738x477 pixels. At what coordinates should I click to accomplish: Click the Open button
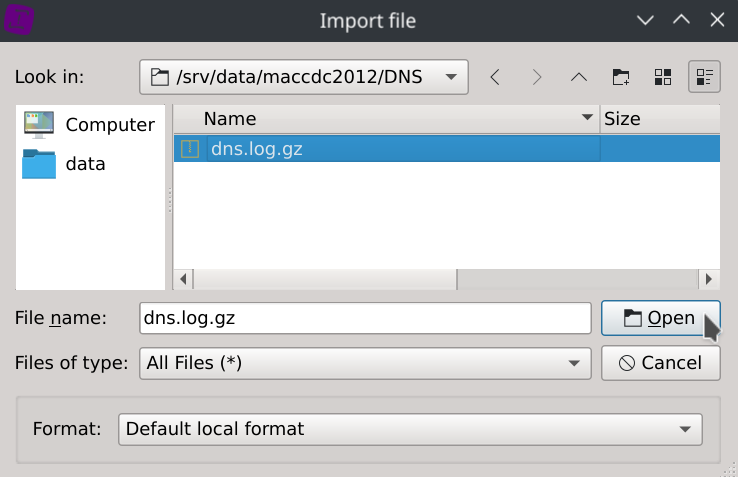coord(660,318)
